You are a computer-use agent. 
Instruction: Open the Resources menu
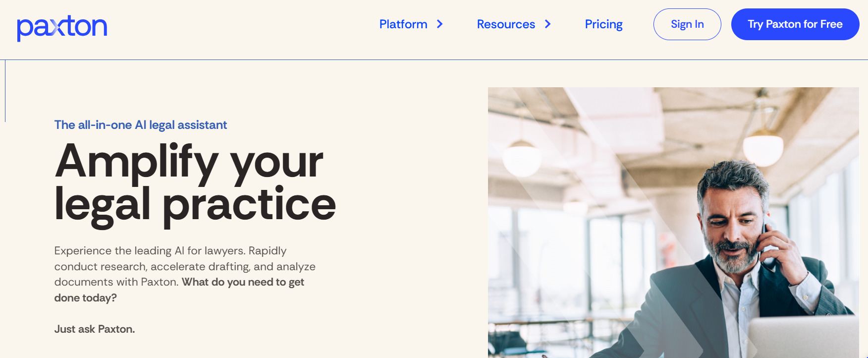tap(506, 24)
